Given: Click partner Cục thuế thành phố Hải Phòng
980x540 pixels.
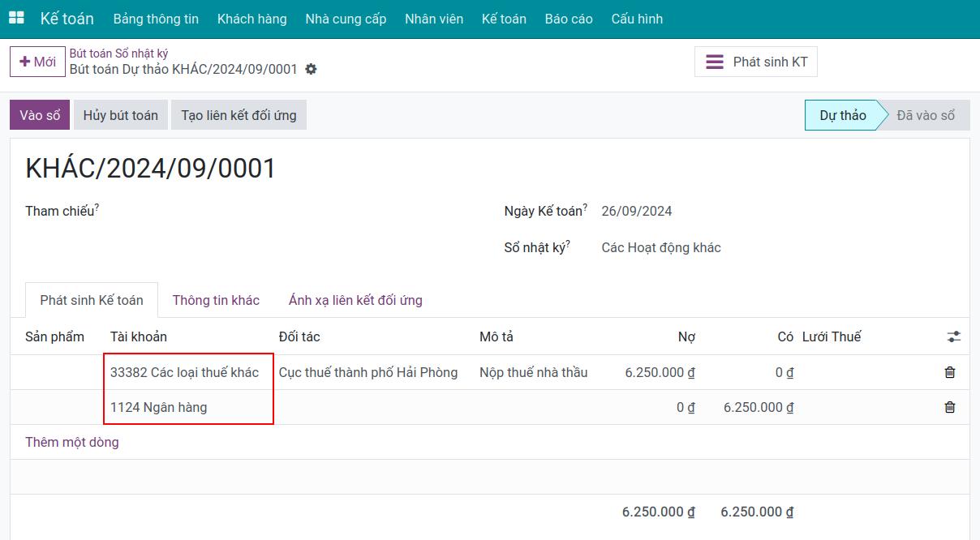Looking at the screenshot, I should (x=368, y=372).
